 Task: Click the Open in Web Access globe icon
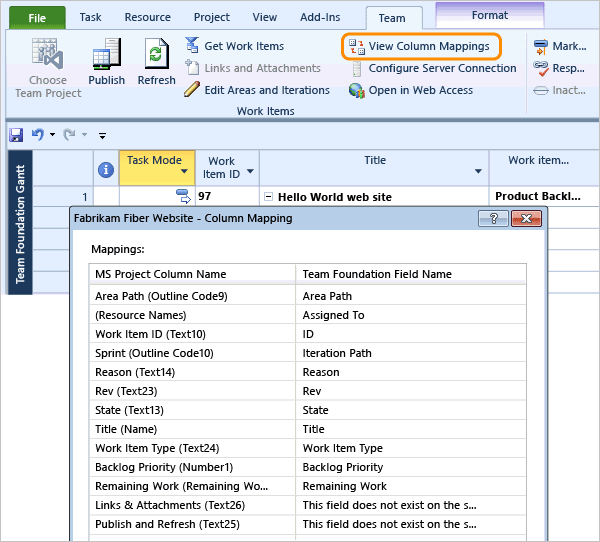point(356,90)
